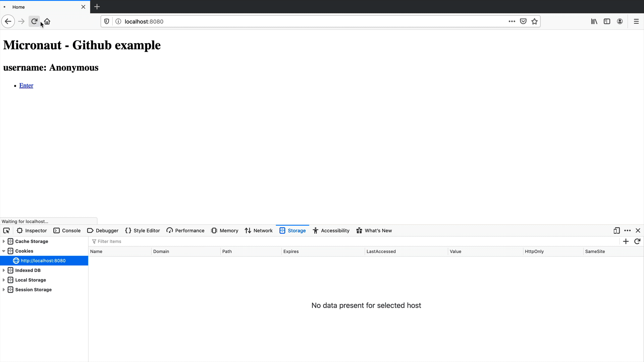Image resolution: width=644 pixels, height=362 pixels.
Task: Click the Accessibility panel icon
Action: pos(315,230)
